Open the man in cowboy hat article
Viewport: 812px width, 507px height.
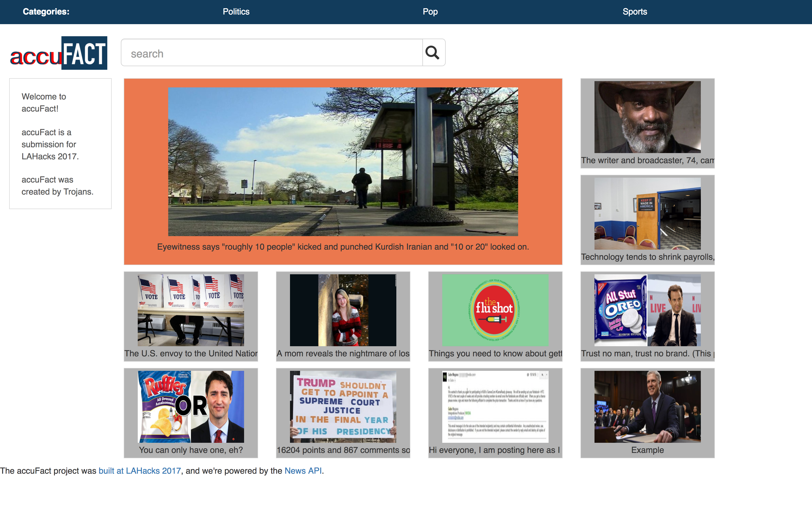click(647, 117)
